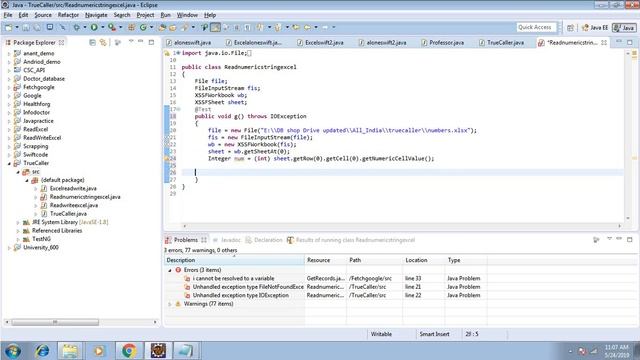The height and width of the screenshot is (360, 640).
Task: Expand the Warnings (77 items) group
Action: [x=170, y=304]
